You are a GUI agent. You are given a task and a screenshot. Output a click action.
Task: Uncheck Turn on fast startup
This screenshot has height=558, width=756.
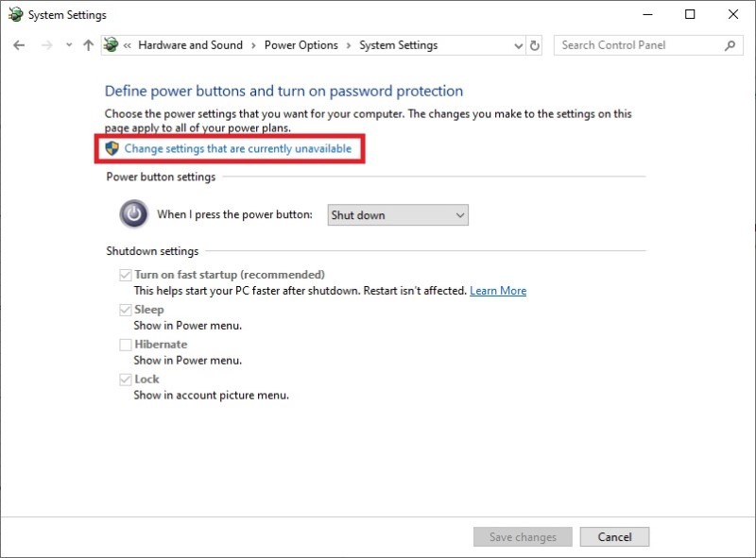[125, 274]
